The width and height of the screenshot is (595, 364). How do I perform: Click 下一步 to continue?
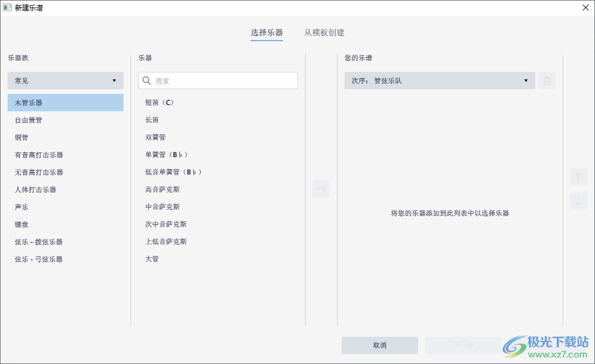pyautogui.click(x=463, y=345)
